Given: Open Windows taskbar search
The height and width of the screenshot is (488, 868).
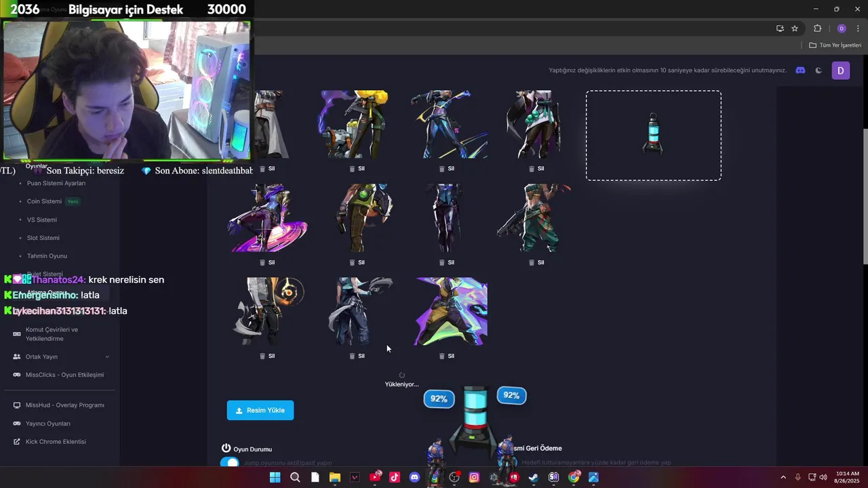Looking at the screenshot, I should pos(295,477).
